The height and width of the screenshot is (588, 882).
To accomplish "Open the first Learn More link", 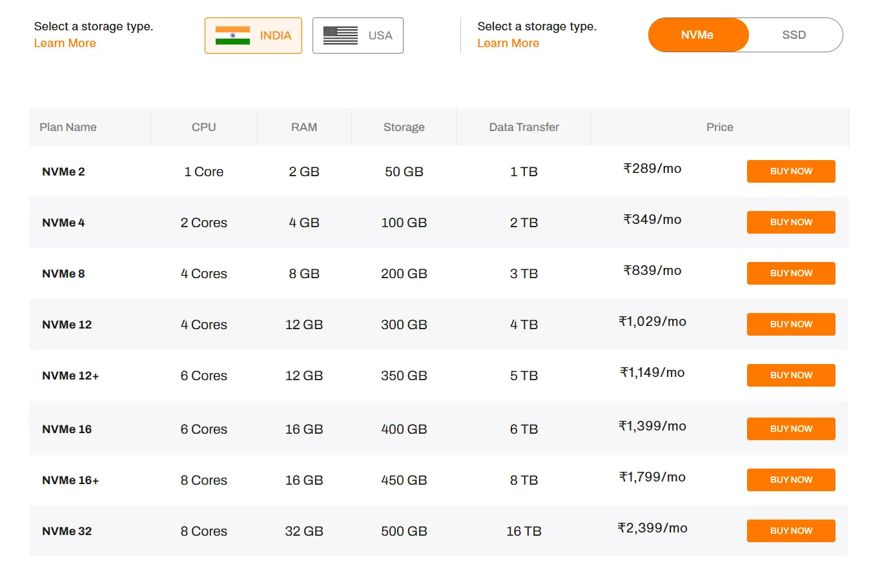I will (x=65, y=43).
